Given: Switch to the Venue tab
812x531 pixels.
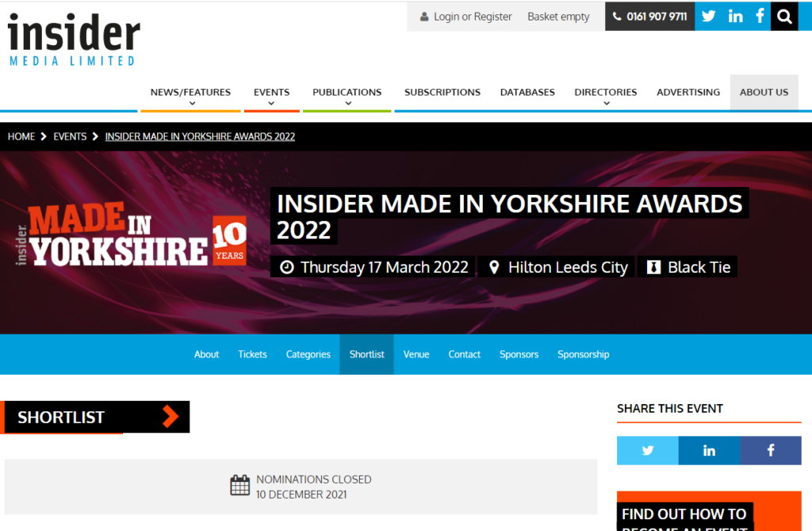Looking at the screenshot, I should (416, 354).
